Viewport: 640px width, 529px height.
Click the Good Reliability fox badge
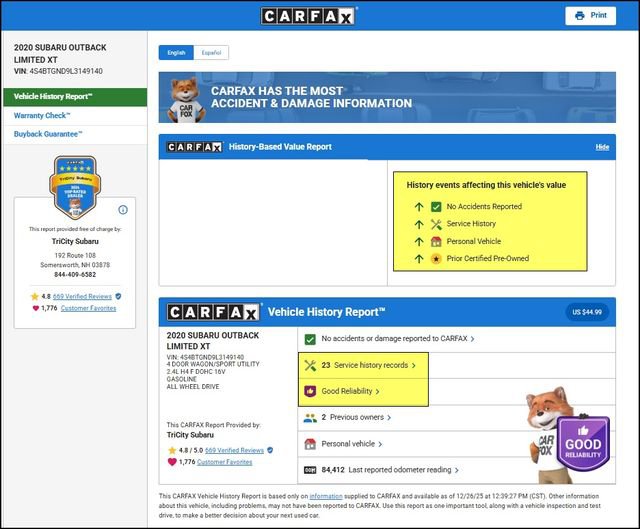[582, 443]
